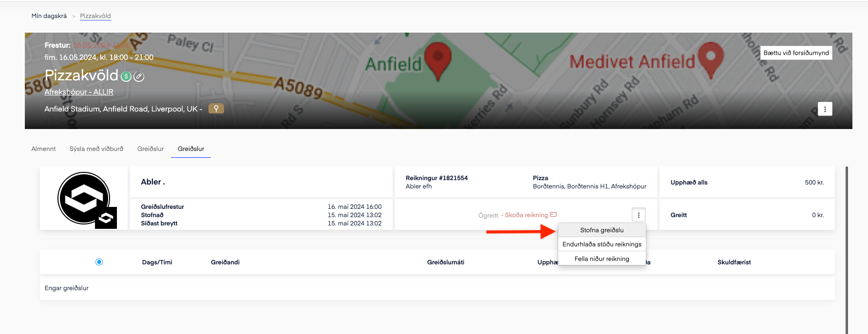868x334 pixels.
Task: Click the Abler . payer name
Action: tap(153, 182)
